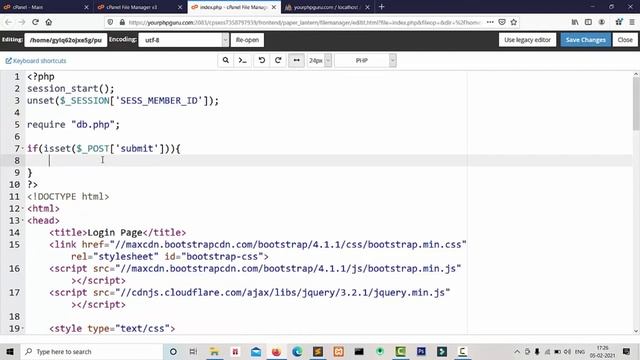Screen dimensions: 640x360
Task: Collapse the head fold on line 13
Action: point(22,220)
